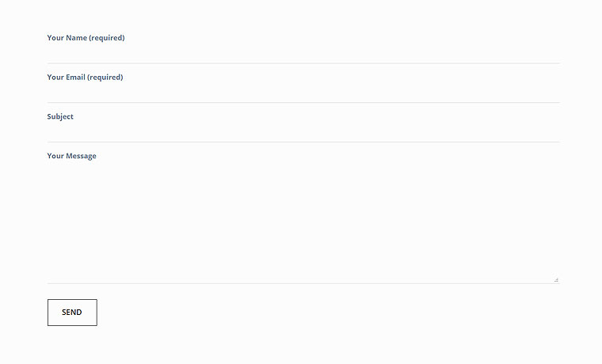Click the 'Subject' label text
Image resolution: width=602 pixels, height=364 pixels.
(60, 117)
